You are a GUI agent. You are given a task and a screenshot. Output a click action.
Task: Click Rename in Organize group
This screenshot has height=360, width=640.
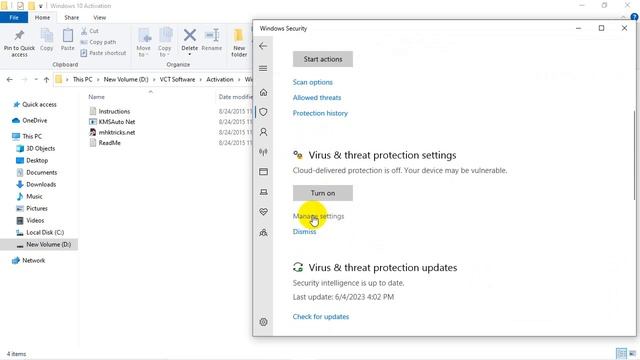pos(212,40)
